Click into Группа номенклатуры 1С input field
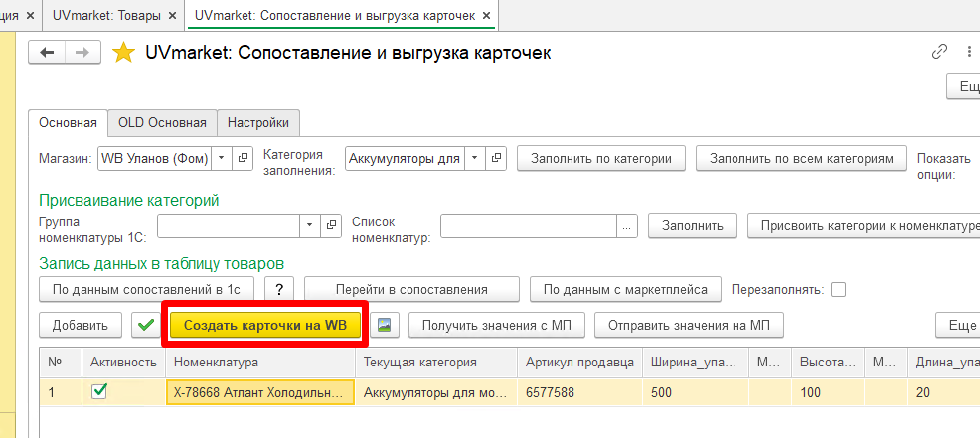Viewport: 980px width, 438px height. pyautogui.click(x=230, y=226)
